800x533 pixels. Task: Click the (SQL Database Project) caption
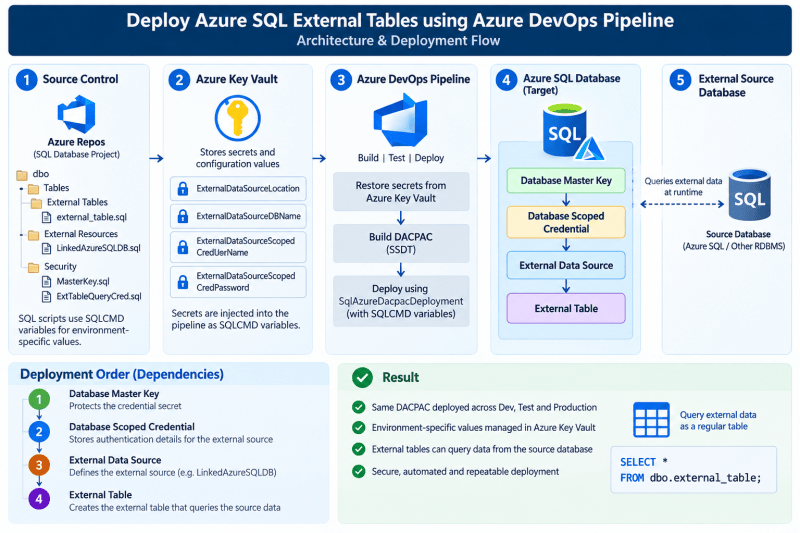tap(77, 155)
